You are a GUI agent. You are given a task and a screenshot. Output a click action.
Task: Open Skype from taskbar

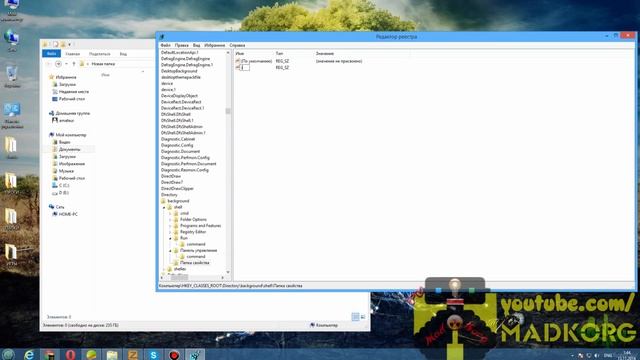(x=153, y=355)
